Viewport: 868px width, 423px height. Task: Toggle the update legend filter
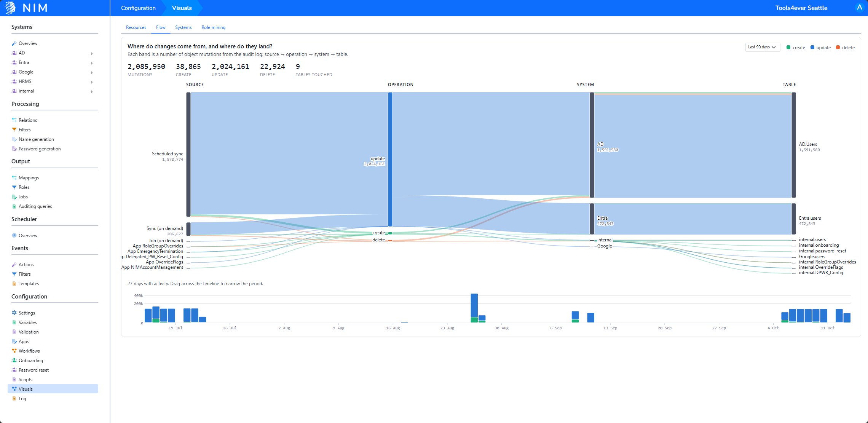(820, 48)
